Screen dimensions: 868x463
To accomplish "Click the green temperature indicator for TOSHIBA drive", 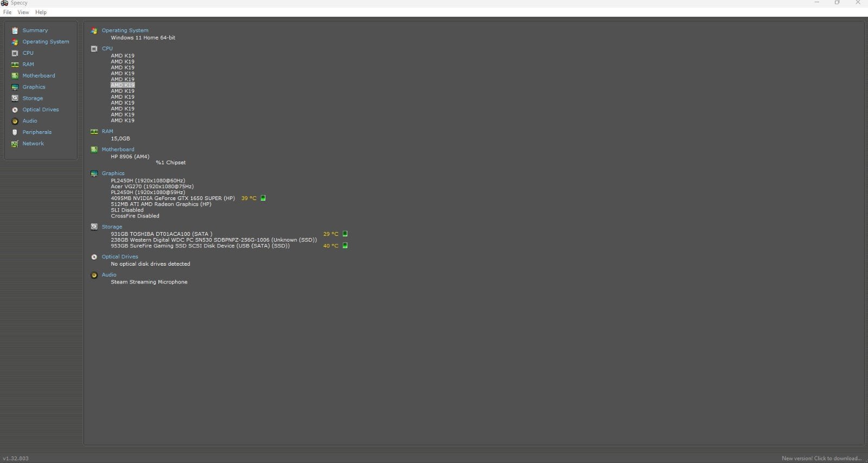I will (x=345, y=234).
